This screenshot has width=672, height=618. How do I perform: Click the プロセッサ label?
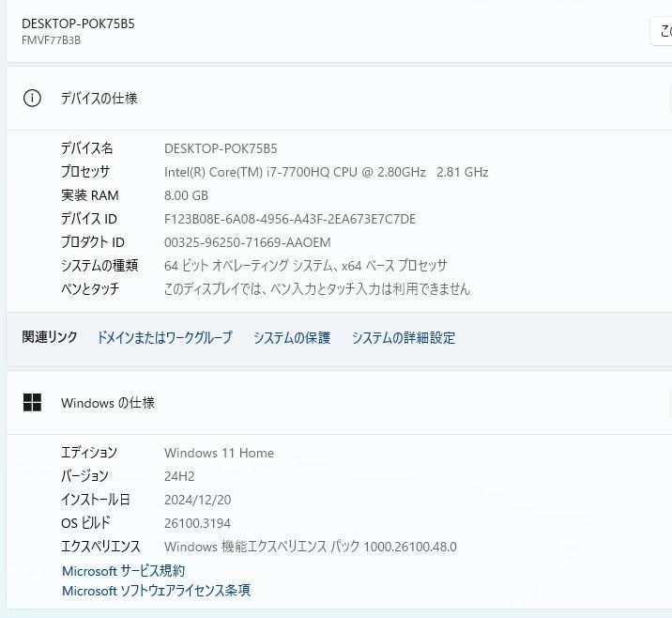(x=85, y=172)
